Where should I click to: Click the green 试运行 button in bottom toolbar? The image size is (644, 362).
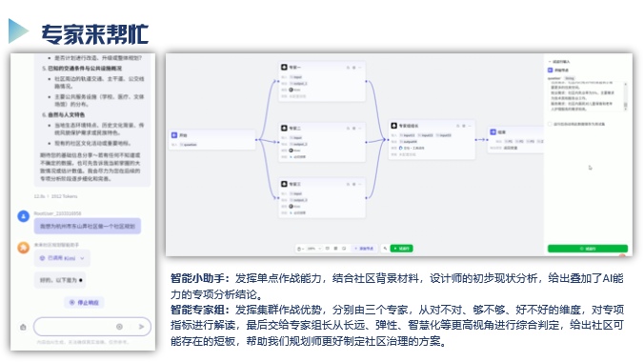click(x=401, y=249)
